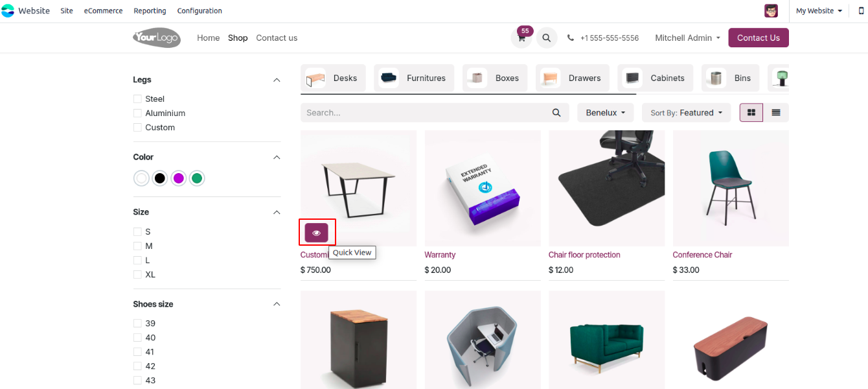Select the Drawers category
Image resolution: width=868 pixels, height=389 pixels.
[573, 78]
